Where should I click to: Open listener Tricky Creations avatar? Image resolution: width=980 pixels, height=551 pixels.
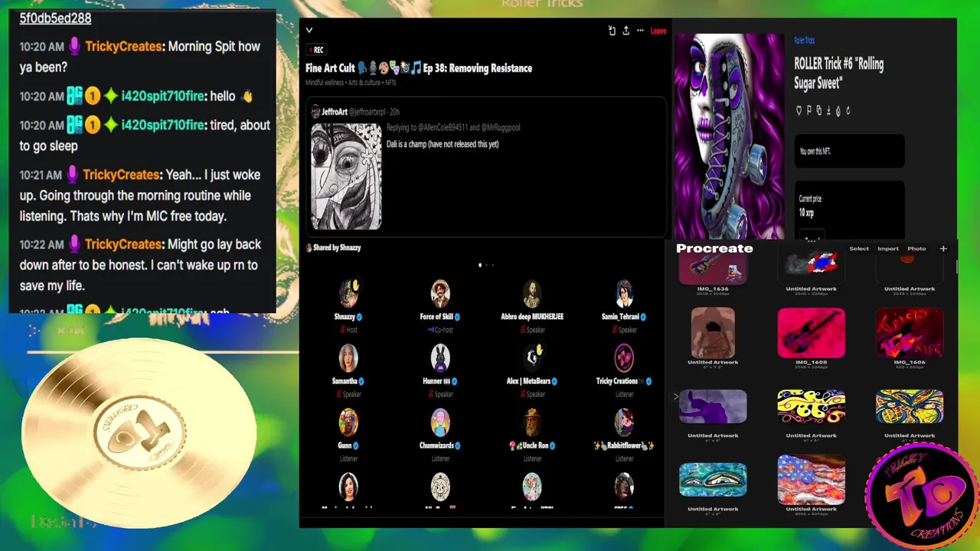point(624,358)
